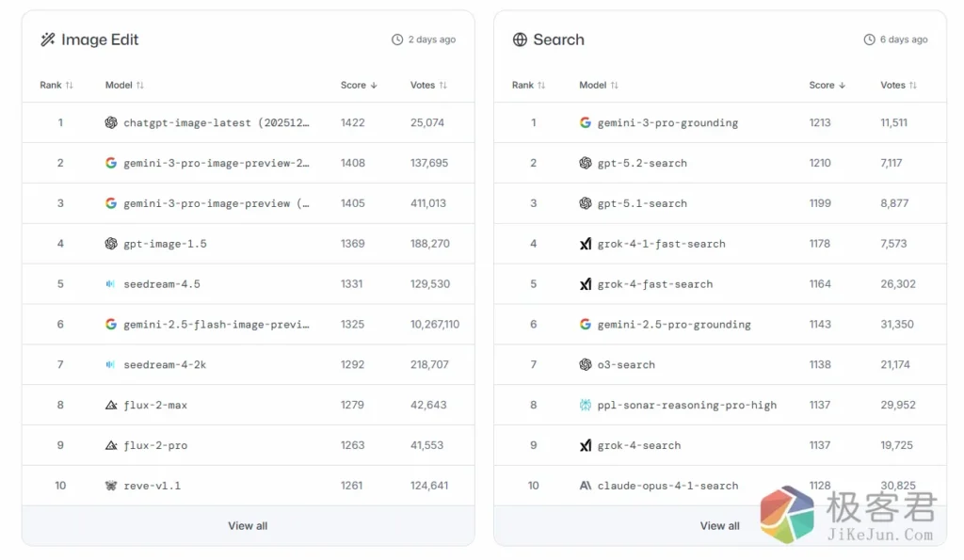
Task: Click the Anthropic logo beside claude-opus-4-1-search
Action: point(586,486)
